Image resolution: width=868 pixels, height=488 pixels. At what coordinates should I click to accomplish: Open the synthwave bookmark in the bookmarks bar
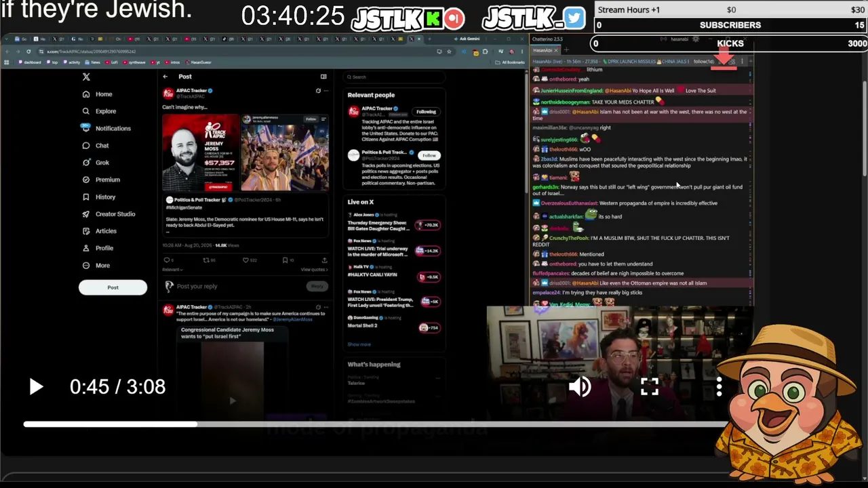136,62
